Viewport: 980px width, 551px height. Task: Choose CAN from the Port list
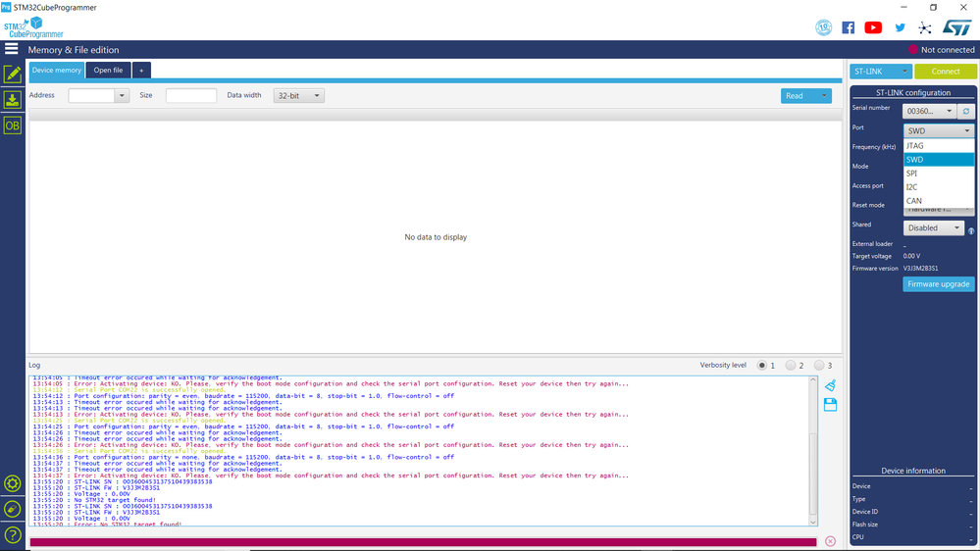pyautogui.click(x=939, y=201)
